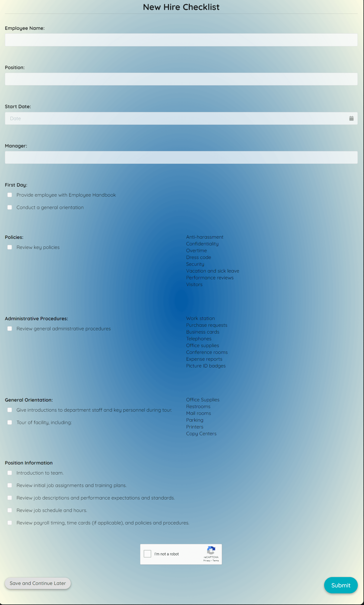The height and width of the screenshot is (605, 364).
Task: Click the 'Visitors' policy text
Action: [x=194, y=284]
